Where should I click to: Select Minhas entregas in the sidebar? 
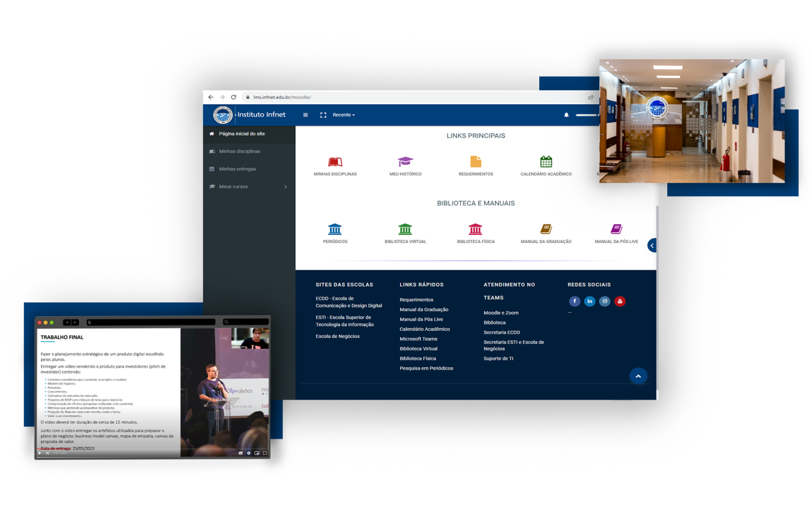(x=237, y=169)
